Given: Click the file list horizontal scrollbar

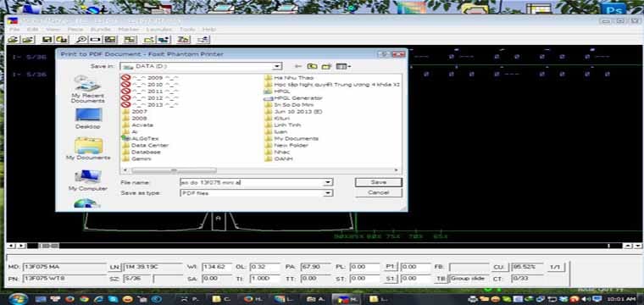Looking at the screenshot, I should [x=259, y=170].
